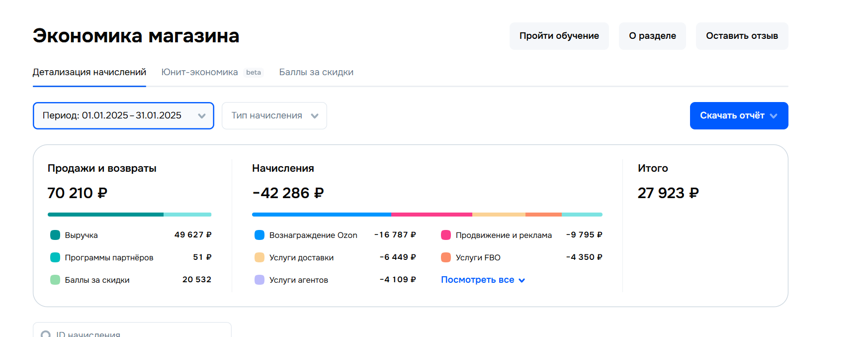Open the Тип начисления dropdown
Screen dimensions: 868x337
[274, 115]
